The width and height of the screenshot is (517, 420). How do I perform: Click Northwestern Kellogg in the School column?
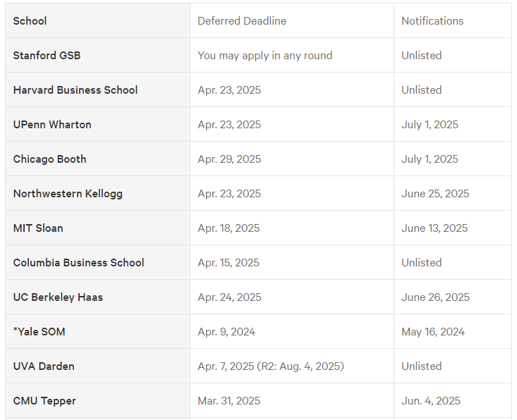pyautogui.click(x=68, y=194)
